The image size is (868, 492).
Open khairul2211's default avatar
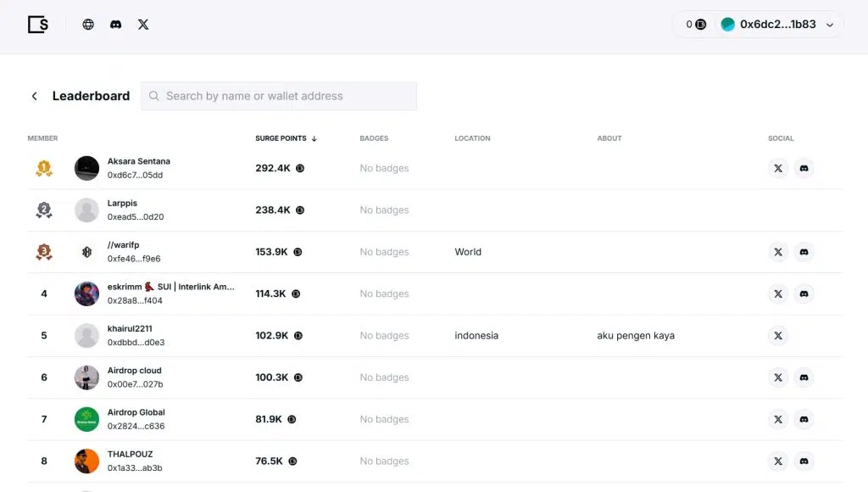pyautogui.click(x=87, y=336)
